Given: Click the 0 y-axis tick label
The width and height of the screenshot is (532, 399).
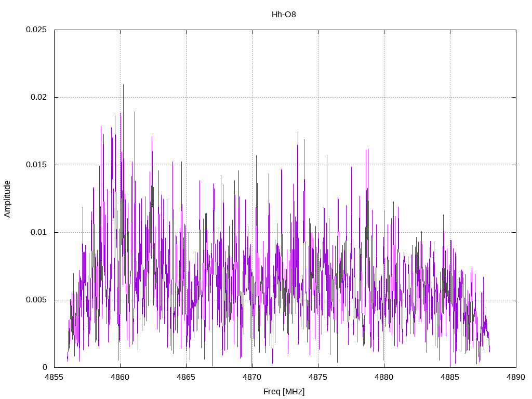Looking at the screenshot, I should coord(45,367).
